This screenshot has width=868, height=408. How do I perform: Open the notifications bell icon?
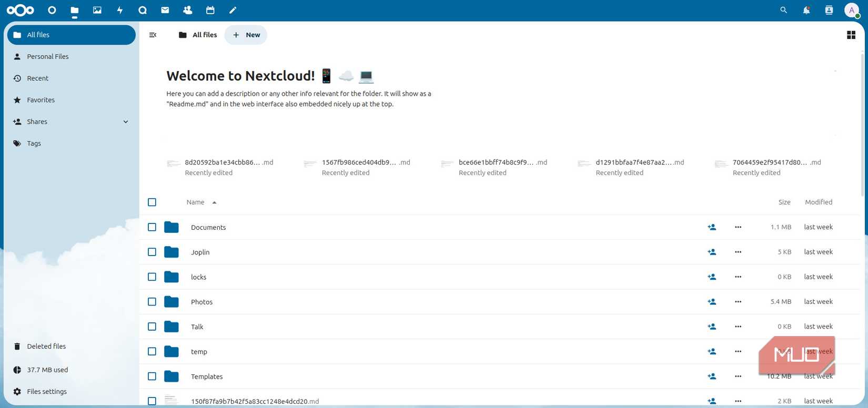point(806,10)
